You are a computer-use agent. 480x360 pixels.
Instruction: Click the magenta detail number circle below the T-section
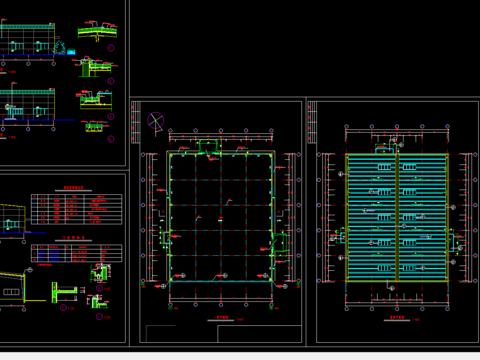pos(63,308)
